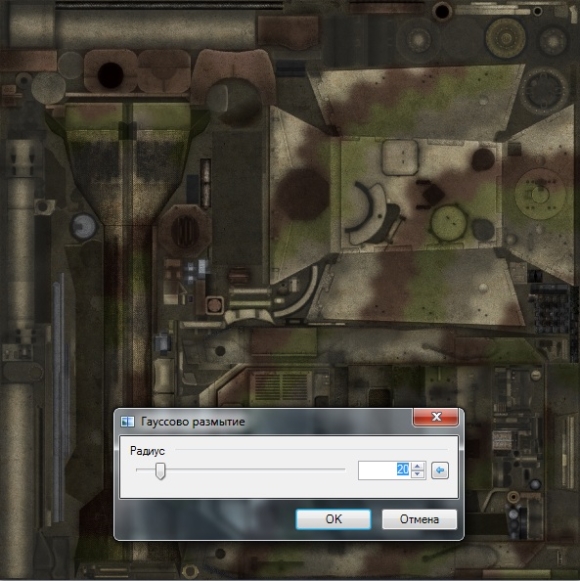Click the Gaussian blur dialog window icon
The height and width of the screenshot is (581, 580).
click(127, 422)
